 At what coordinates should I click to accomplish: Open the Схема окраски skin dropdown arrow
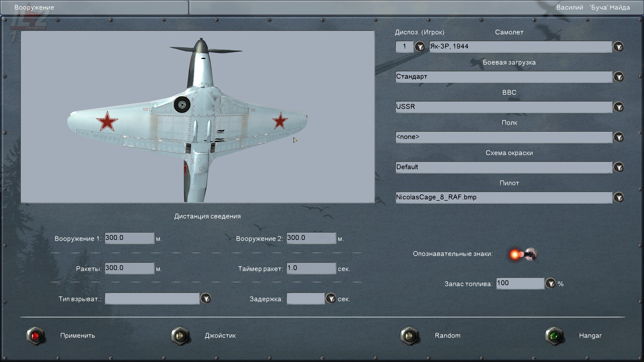point(619,167)
